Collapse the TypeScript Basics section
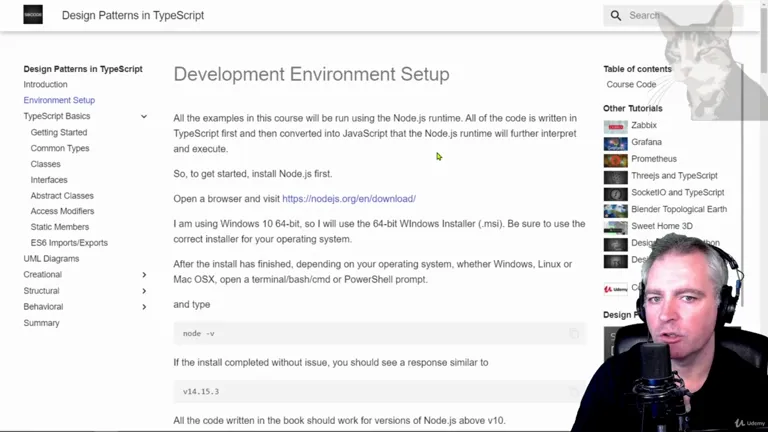The image size is (768, 432). [144, 116]
